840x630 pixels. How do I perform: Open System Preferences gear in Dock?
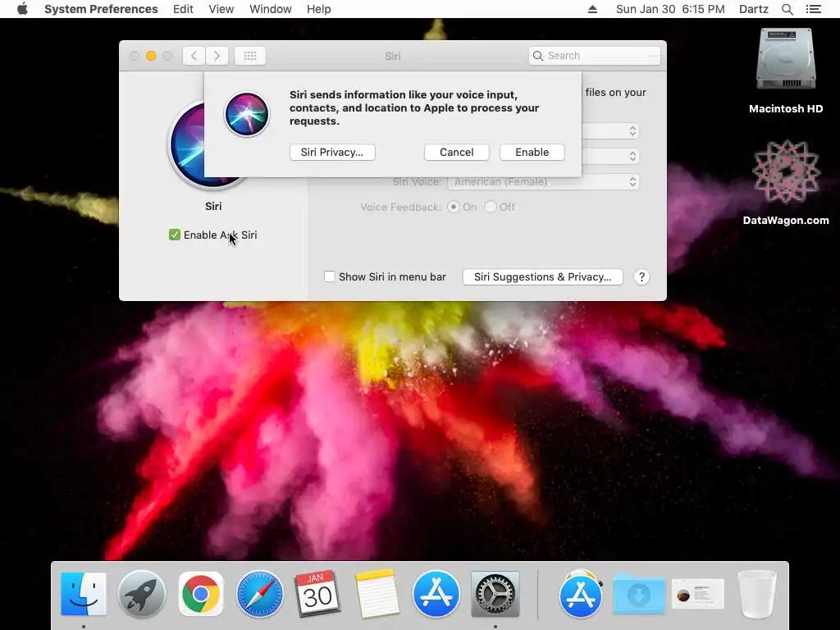coord(495,594)
